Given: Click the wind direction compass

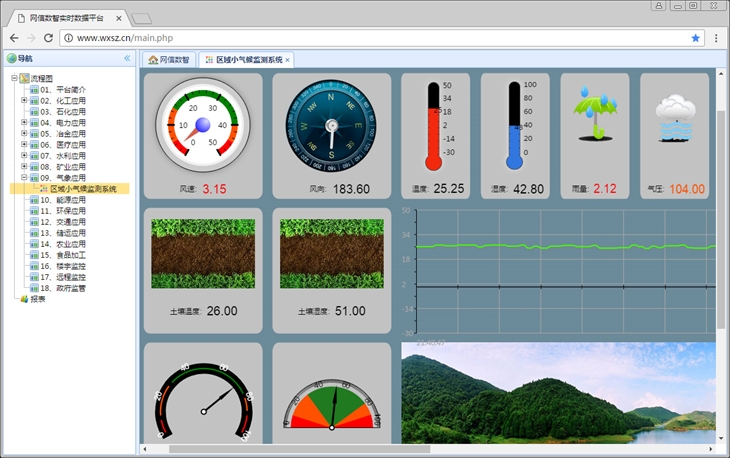Looking at the screenshot, I should pos(331,125).
